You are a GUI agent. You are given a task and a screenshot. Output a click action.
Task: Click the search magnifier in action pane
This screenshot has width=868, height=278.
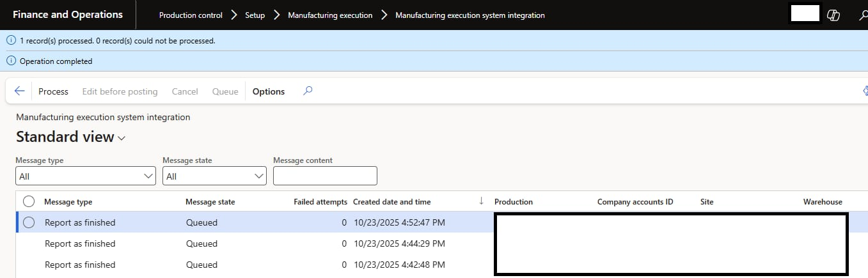coord(308,91)
